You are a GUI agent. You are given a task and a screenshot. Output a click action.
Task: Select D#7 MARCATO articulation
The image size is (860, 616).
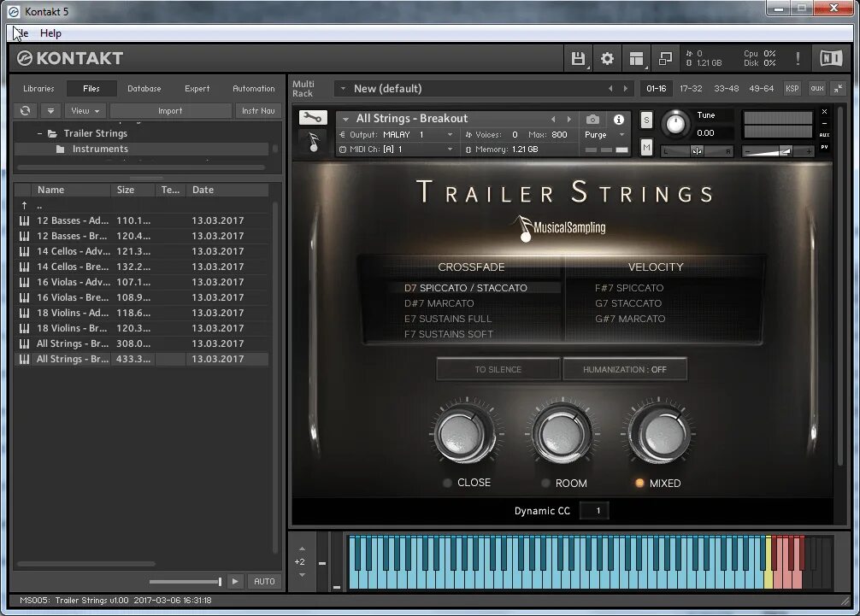pyautogui.click(x=439, y=303)
